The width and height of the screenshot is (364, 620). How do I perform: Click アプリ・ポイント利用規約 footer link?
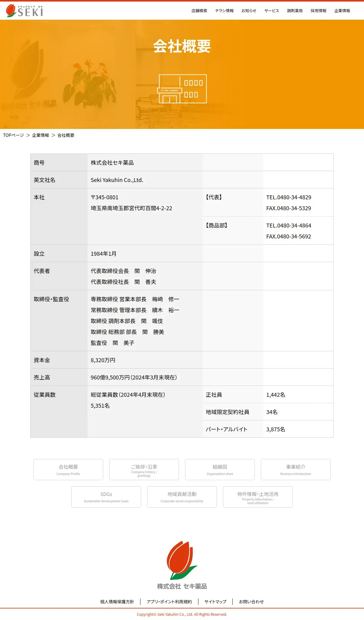click(x=169, y=601)
